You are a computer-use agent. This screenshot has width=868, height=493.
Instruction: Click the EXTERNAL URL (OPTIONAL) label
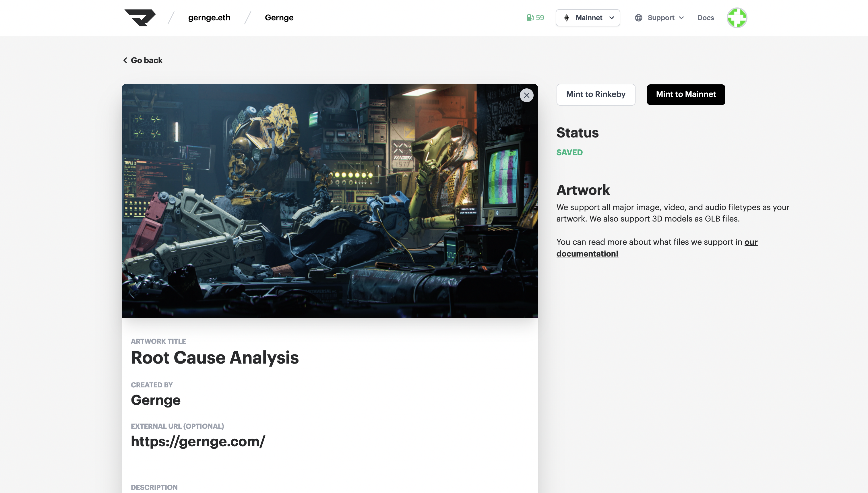tap(177, 426)
